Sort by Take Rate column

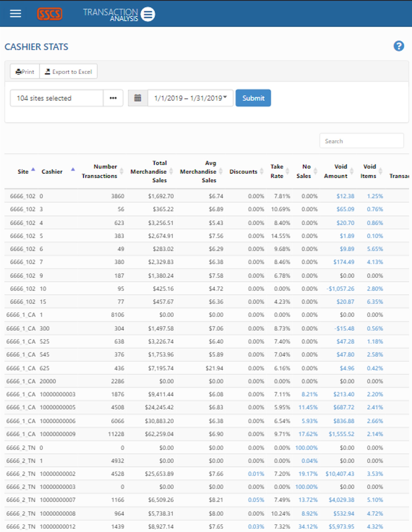point(277,171)
